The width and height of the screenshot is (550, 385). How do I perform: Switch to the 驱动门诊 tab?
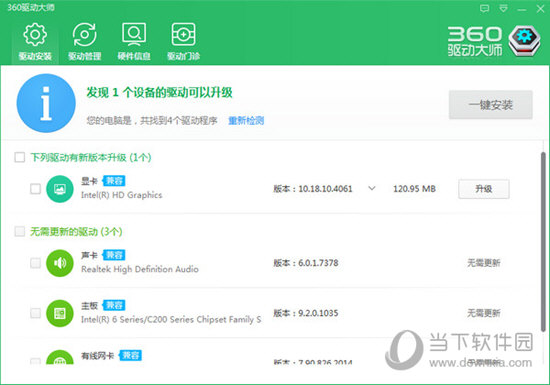click(183, 41)
